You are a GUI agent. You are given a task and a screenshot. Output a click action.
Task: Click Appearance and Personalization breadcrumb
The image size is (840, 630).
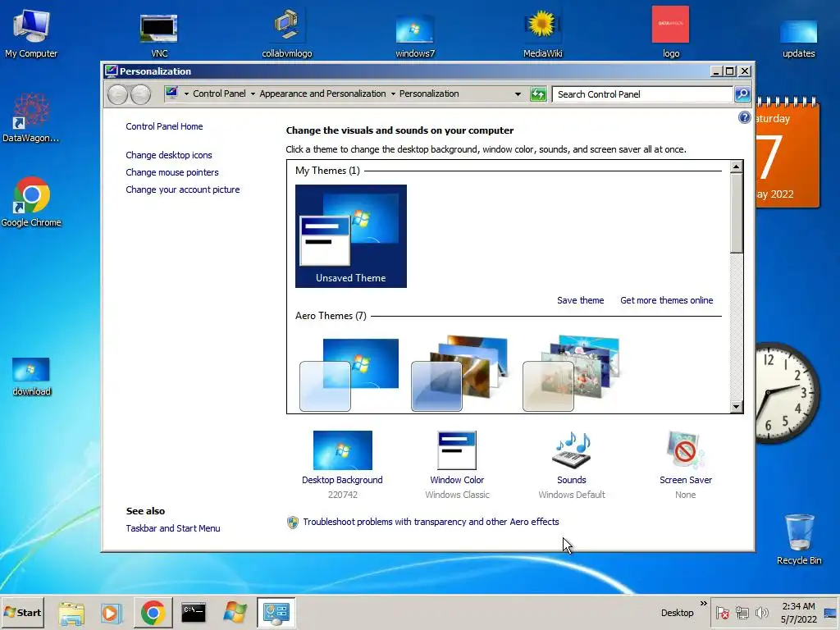[x=322, y=94]
